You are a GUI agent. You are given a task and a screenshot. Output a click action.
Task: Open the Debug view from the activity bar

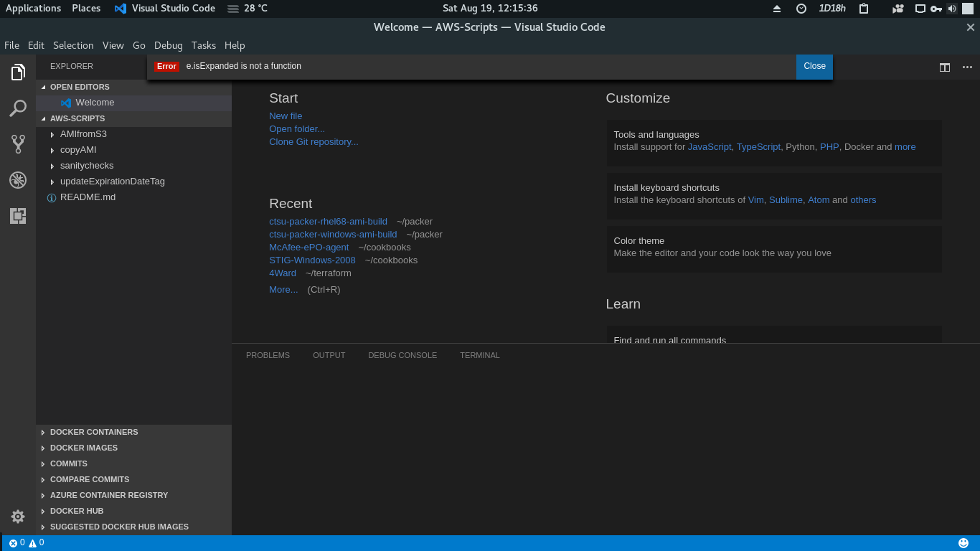pos(17,180)
